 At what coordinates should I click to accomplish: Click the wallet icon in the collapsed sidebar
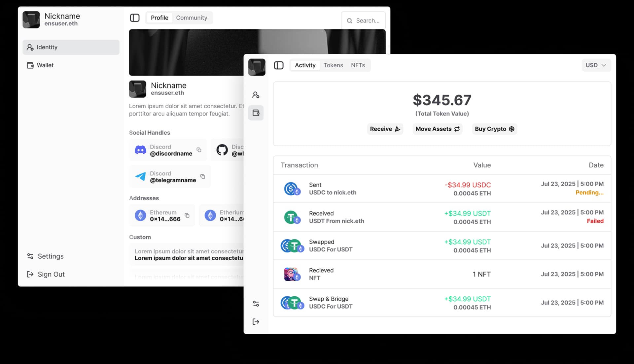256,113
